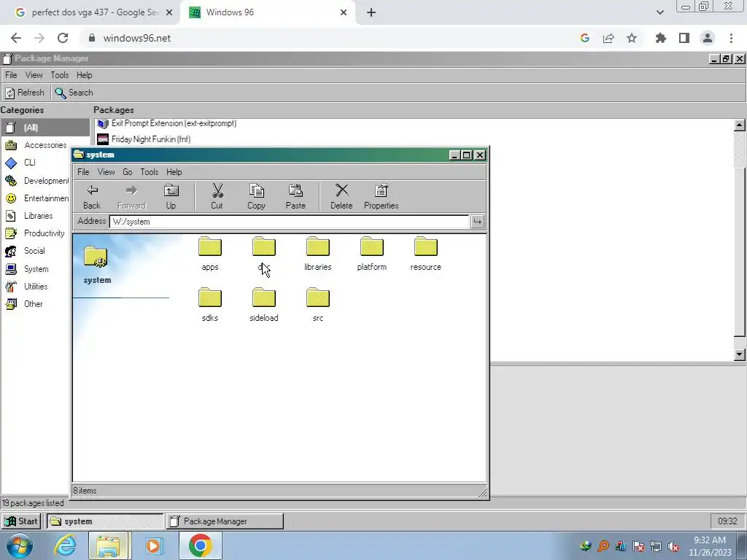Share this page from the address bar

(608, 38)
